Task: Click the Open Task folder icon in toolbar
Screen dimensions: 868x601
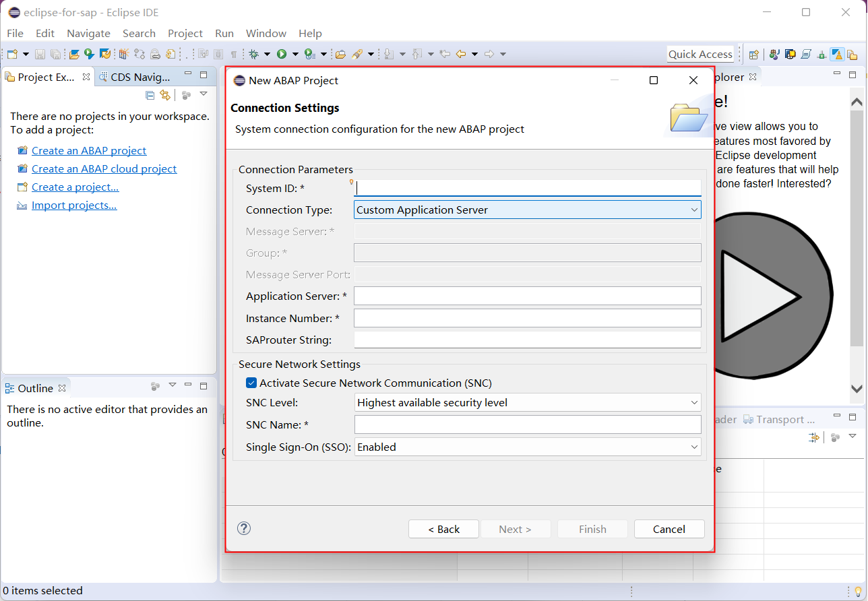Action: pyautogui.click(x=341, y=54)
